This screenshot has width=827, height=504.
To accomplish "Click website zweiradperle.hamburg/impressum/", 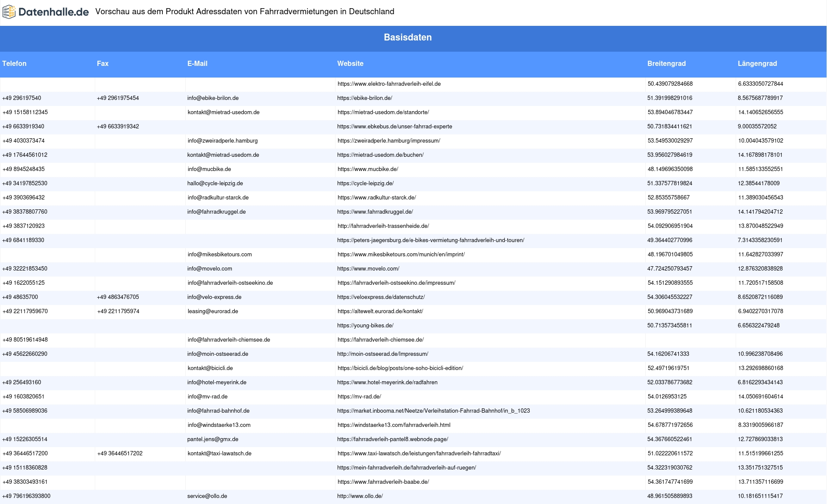I will point(389,141).
